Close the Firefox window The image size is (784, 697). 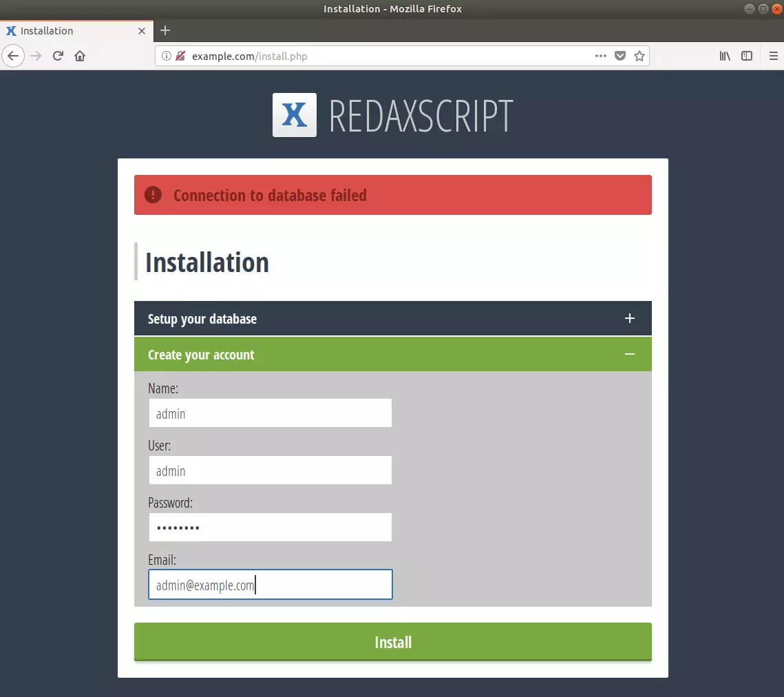(x=776, y=8)
